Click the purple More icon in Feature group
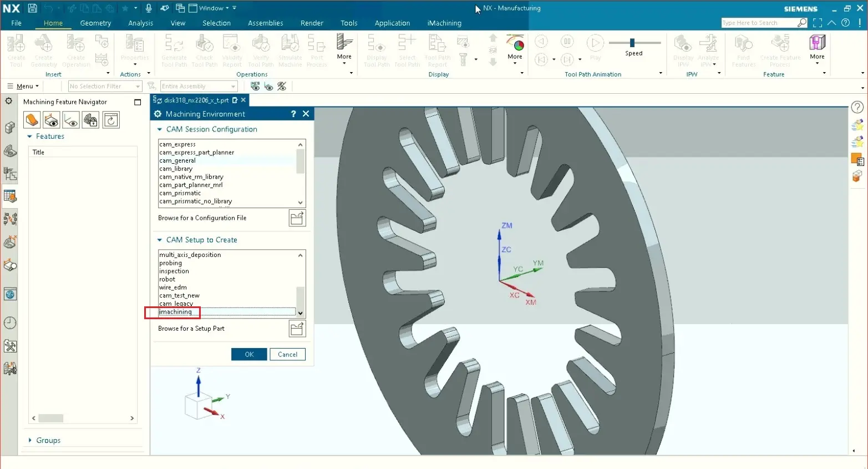 tap(817, 48)
